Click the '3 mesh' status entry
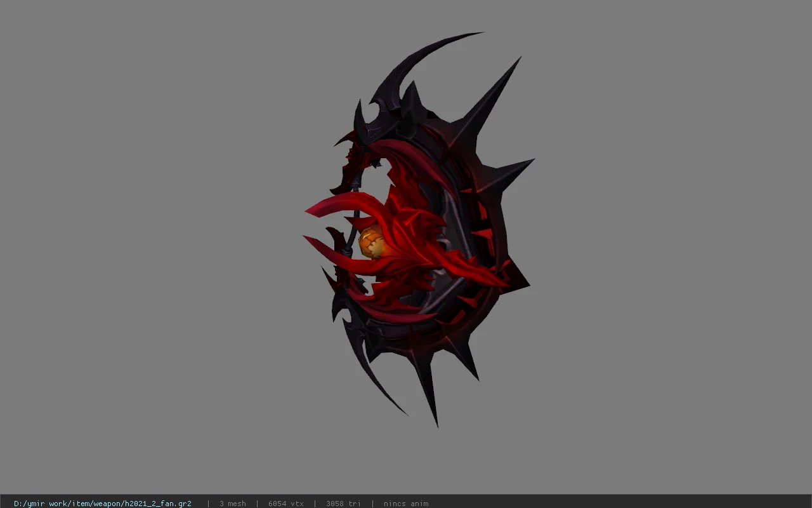The width and height of the screenshot is (812, 508). 233,504
